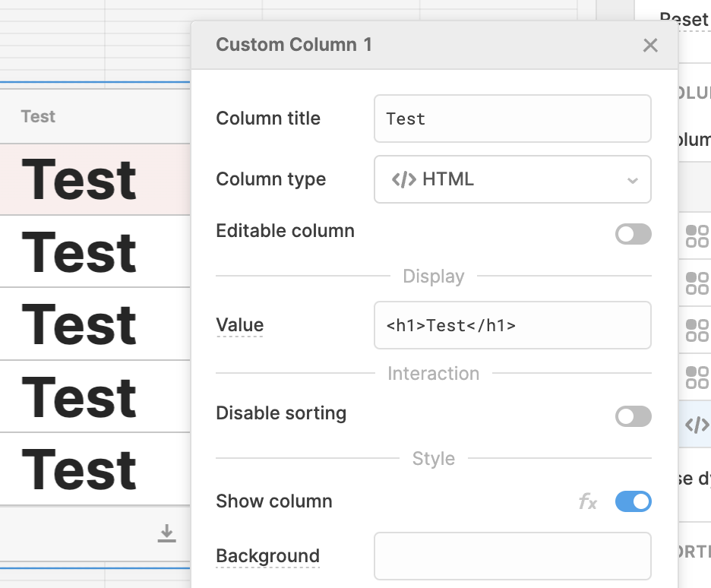This screenshot has height=588, width=711.
Task: Turn off the Show column toggle
Action: click(633, 501)
